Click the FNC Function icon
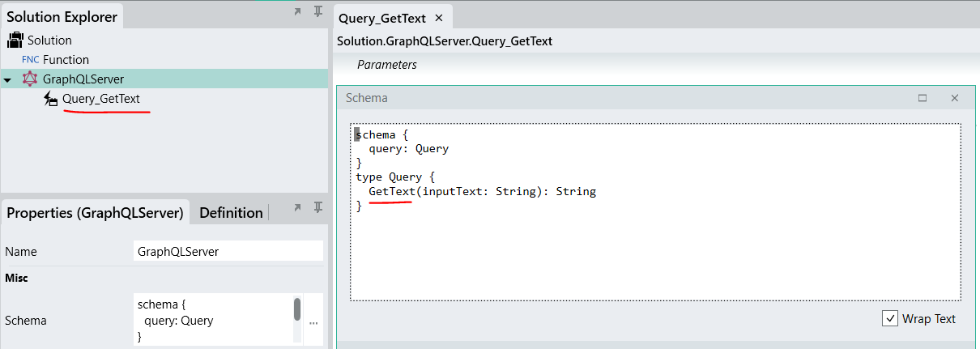Screen dimensions: 980x349 (30, 60)
